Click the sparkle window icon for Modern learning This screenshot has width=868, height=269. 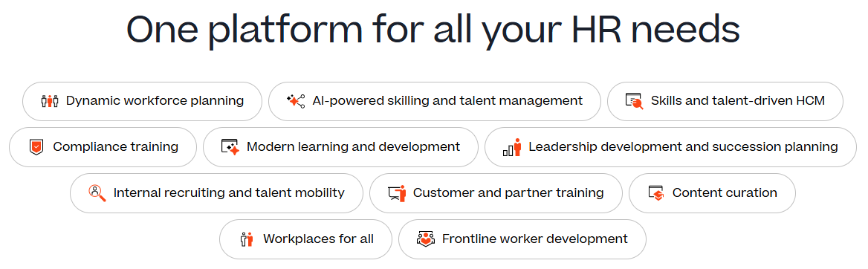(230, 147)
